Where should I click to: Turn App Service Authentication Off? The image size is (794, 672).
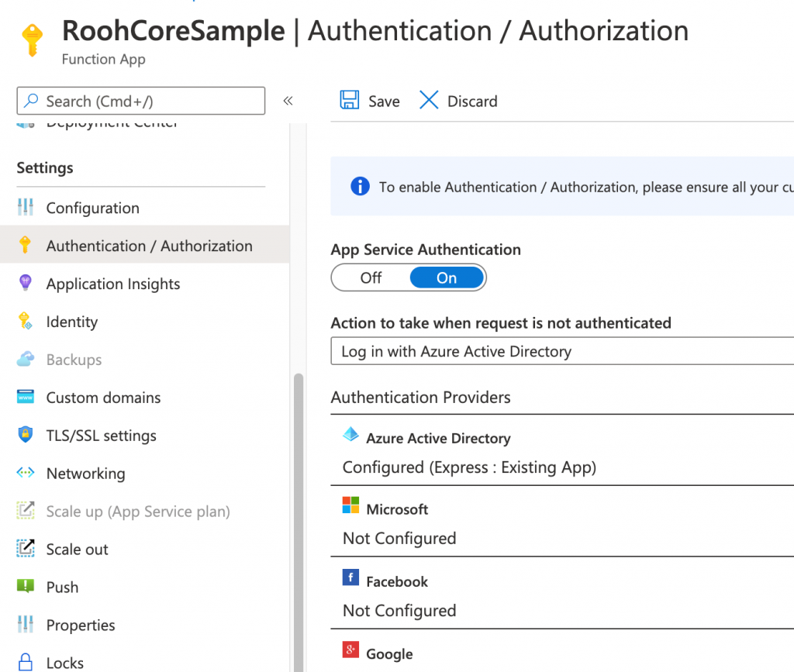point(371,277)
